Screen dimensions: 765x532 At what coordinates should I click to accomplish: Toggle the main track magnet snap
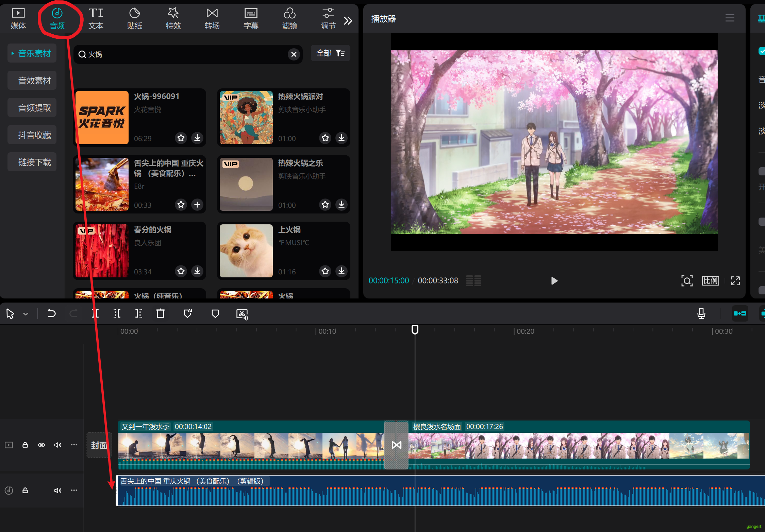(x=740, y=313)
